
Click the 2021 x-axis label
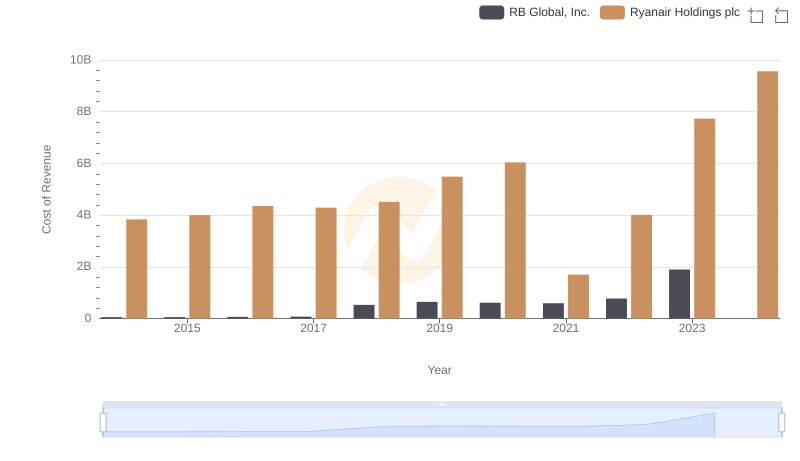click(x=565, y=328)
